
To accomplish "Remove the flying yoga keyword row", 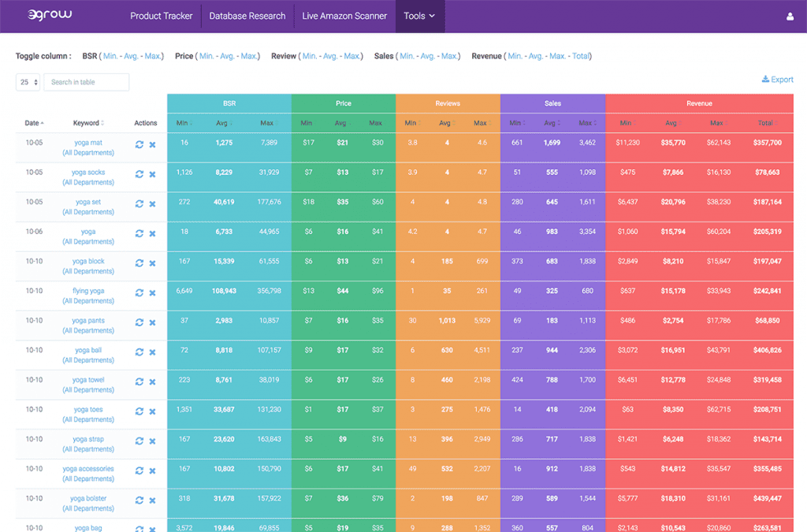I will (152, 292).
